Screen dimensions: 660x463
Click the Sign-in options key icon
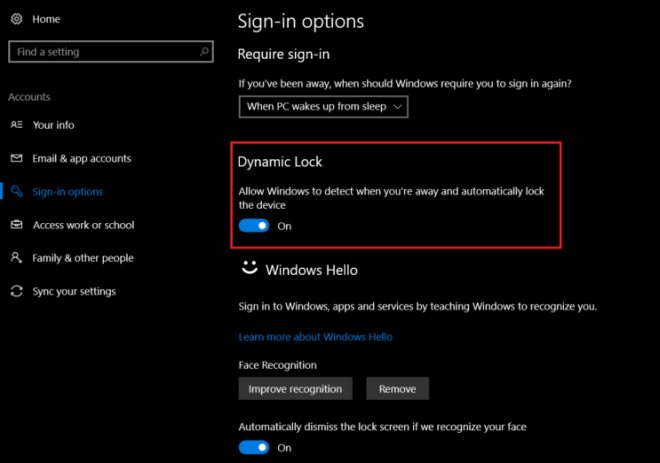[16, 191]
